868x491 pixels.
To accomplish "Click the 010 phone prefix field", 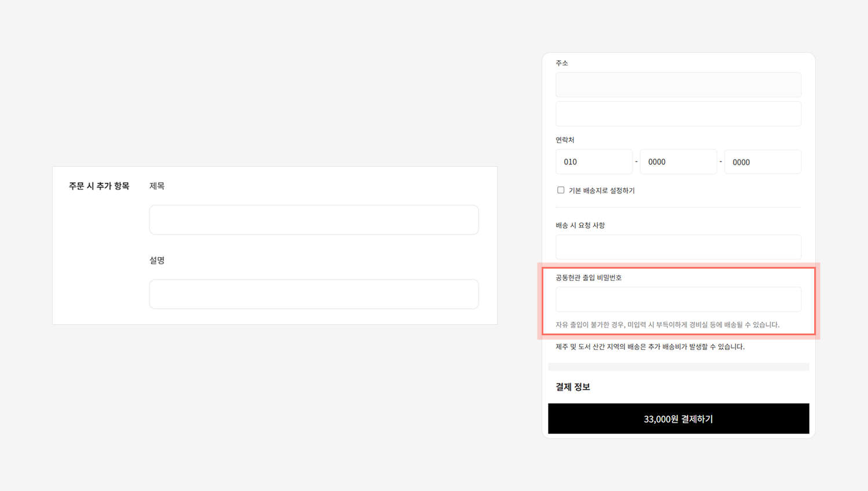I will coord(594,162).
